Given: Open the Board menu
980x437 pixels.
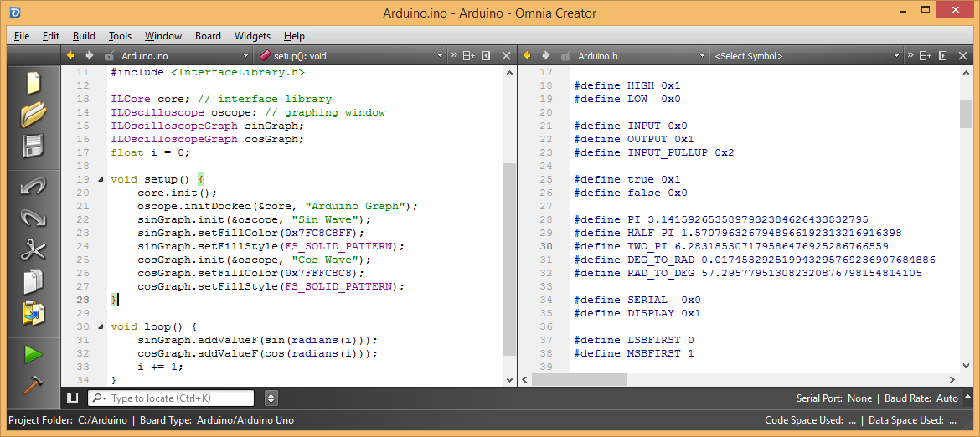Looking at the screenshot, I should (208, 36).
